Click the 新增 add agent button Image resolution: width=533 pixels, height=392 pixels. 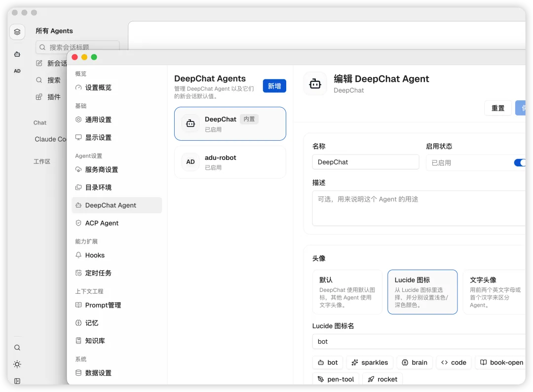click(x=274, y=86)
